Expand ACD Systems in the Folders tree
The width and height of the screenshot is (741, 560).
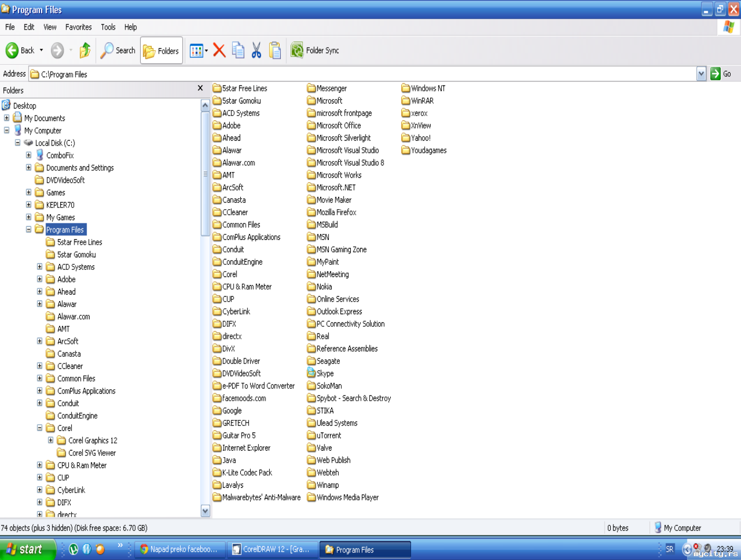pos(39,267)
